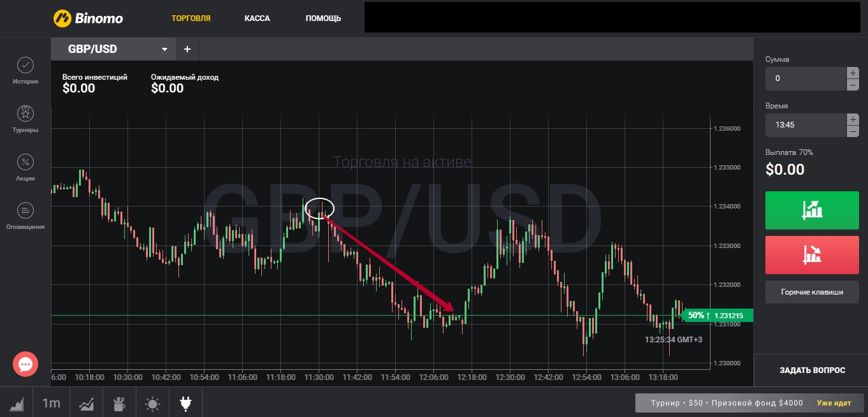
Task: Decrease the Время with minus
Action: click(853, 131)
